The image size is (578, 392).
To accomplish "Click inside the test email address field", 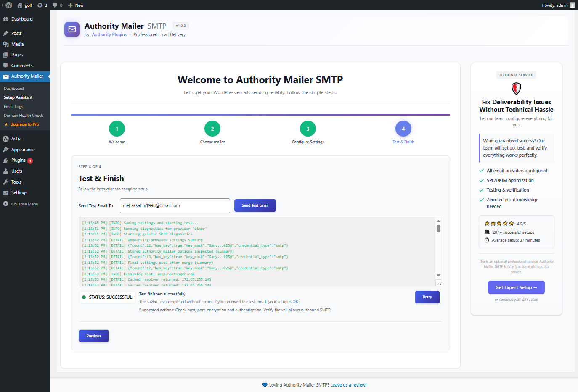I will point(175,205).
